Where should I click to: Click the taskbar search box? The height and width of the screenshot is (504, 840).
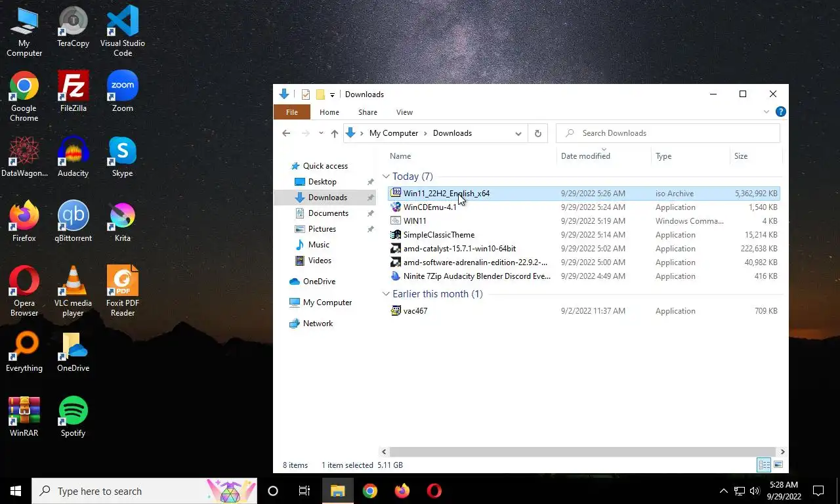pyautogui.click(x=144, y=491)
